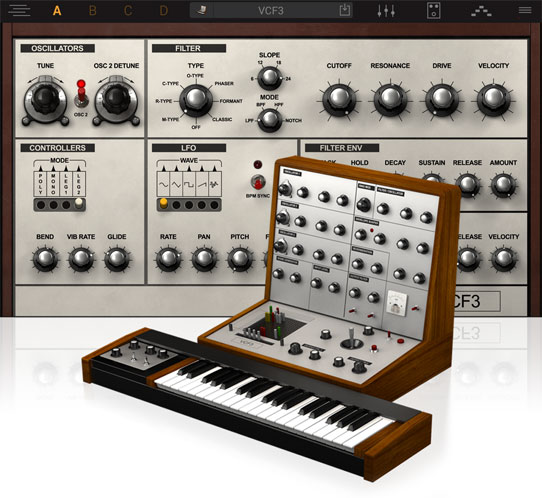
Task: Toggle the BPM SYNC switch
Action: click(x=258, y=182)
